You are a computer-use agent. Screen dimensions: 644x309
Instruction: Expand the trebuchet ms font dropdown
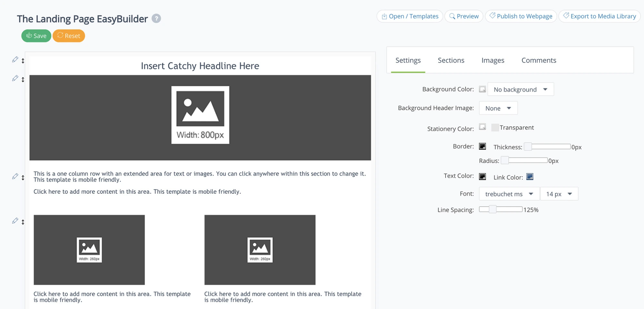(509, 194)
